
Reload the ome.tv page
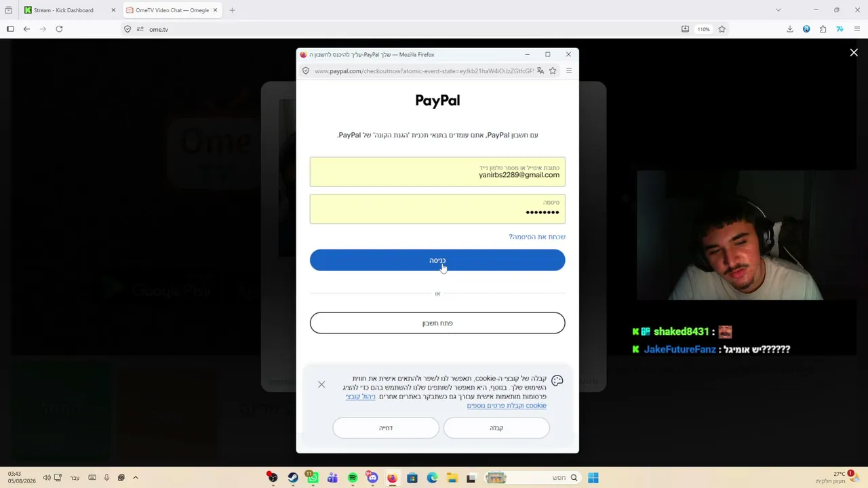[x=59, y=29]
